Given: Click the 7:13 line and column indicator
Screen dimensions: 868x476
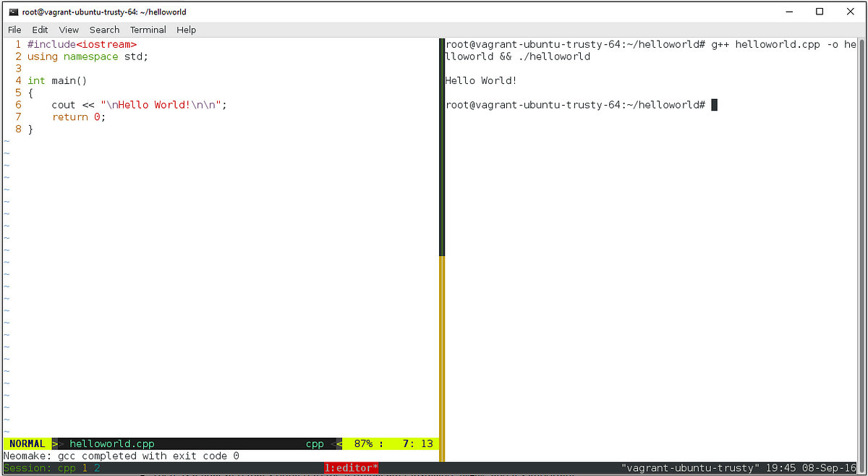Looking at the screenshot, I should [x=416, y=443].
